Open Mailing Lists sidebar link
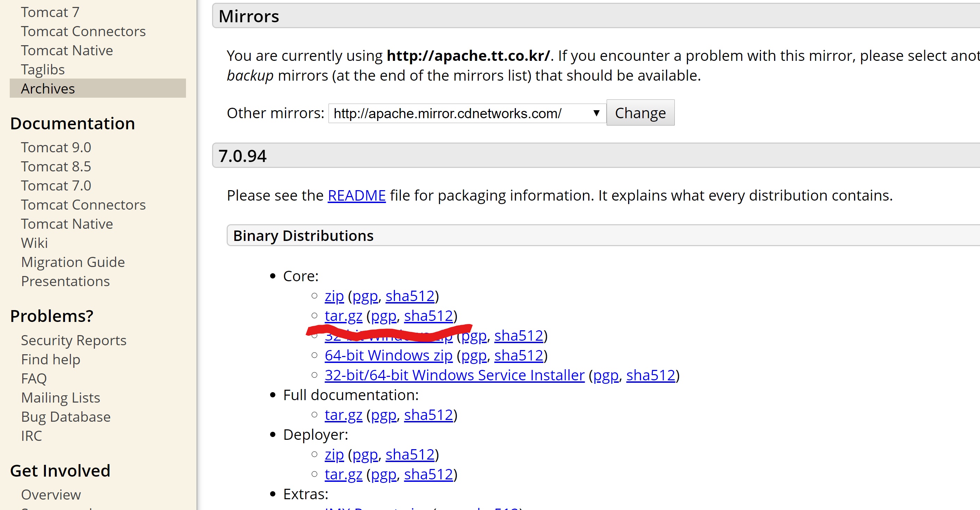This screenshot has width=980, height=510. 60,398
